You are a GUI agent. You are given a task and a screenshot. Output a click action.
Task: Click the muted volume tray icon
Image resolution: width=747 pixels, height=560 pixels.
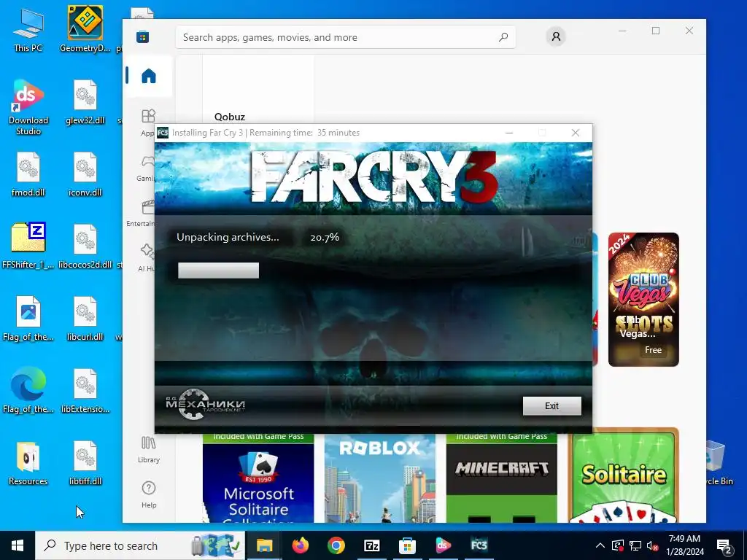coord(652,545)
